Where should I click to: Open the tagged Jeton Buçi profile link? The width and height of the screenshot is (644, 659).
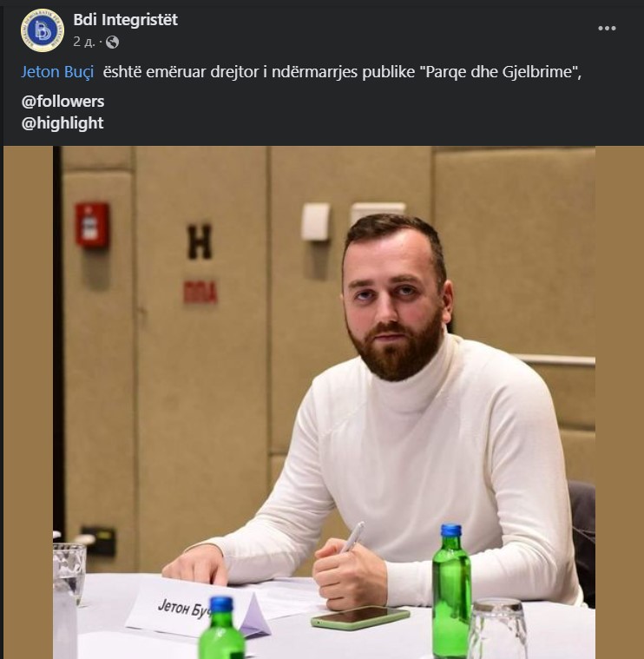[x=57, y=72]
